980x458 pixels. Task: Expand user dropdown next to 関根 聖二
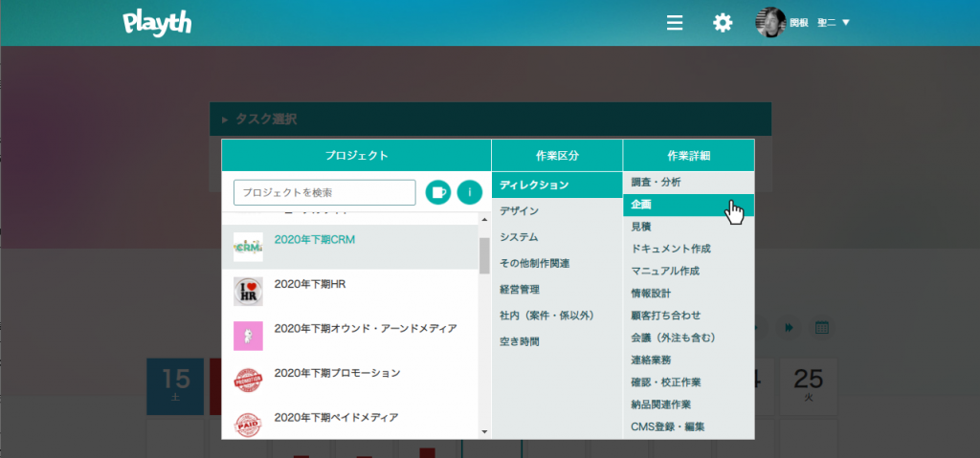846,23
